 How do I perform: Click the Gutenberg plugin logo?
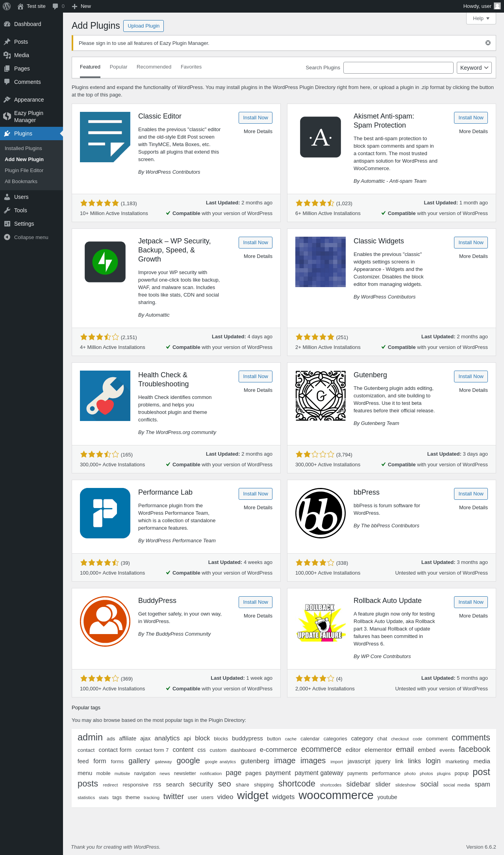(x=321, y=396)
